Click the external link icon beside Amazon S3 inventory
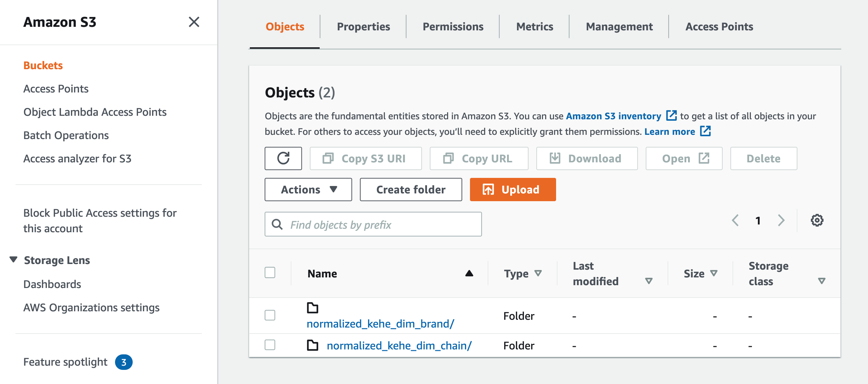Screen dimensions: 868x384 (671, 115)
